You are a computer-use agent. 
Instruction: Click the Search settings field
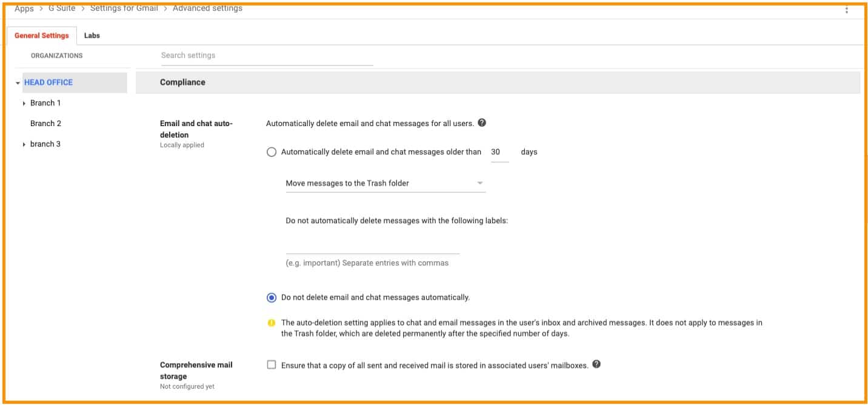click(267, 56)
